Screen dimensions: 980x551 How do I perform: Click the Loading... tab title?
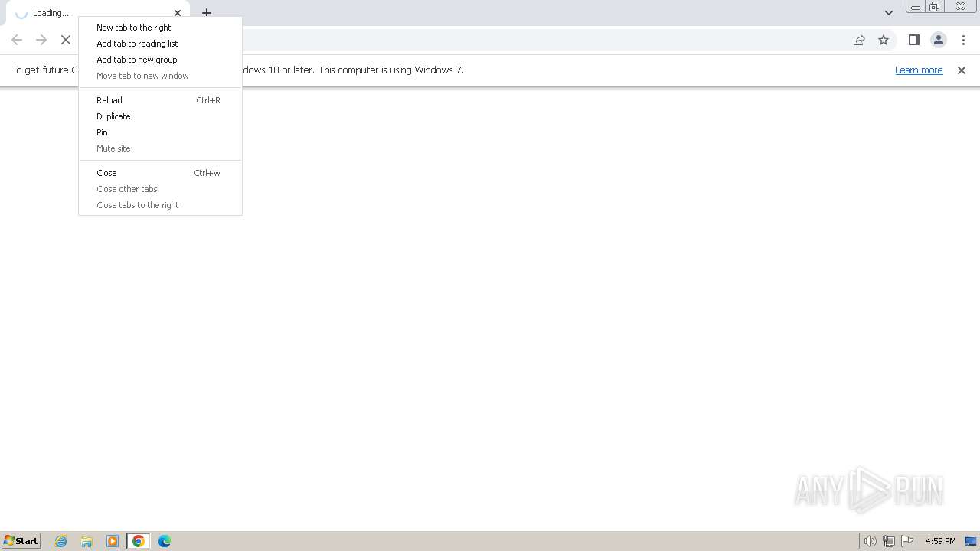pos(51,13)
